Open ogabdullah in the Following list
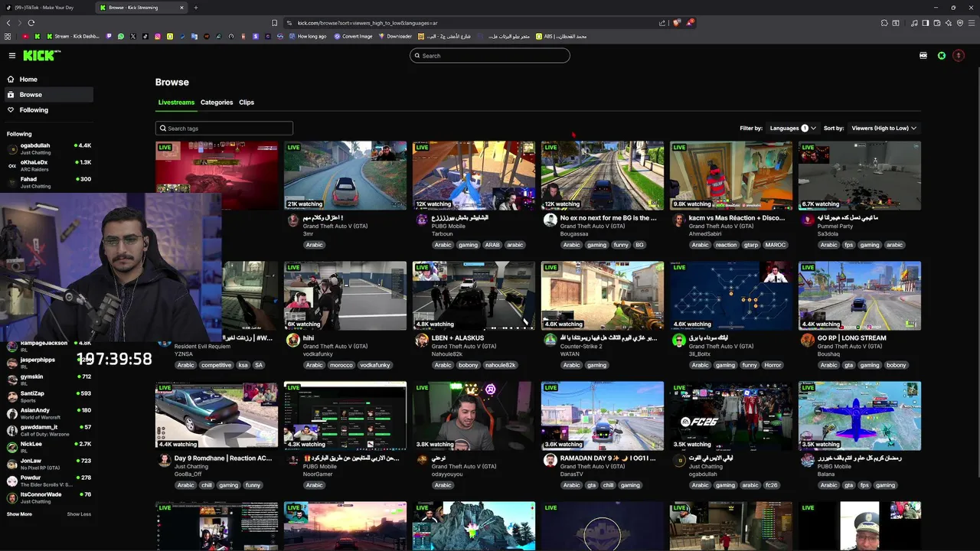Screen dimensions: 980x551 (x=49, y=148)
